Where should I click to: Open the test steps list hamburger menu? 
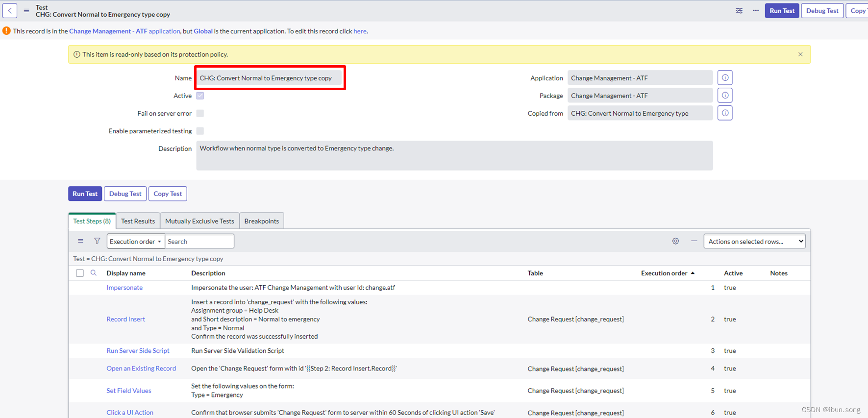pos(80,241)
